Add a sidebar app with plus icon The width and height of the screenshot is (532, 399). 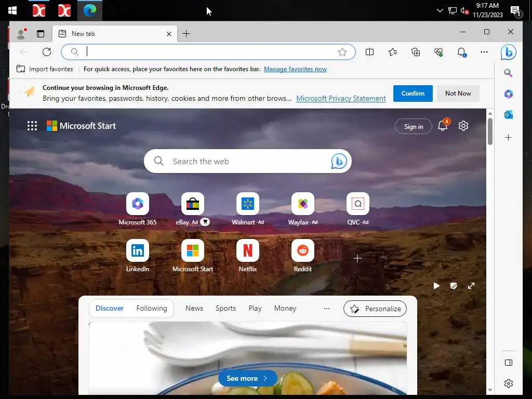508,137
